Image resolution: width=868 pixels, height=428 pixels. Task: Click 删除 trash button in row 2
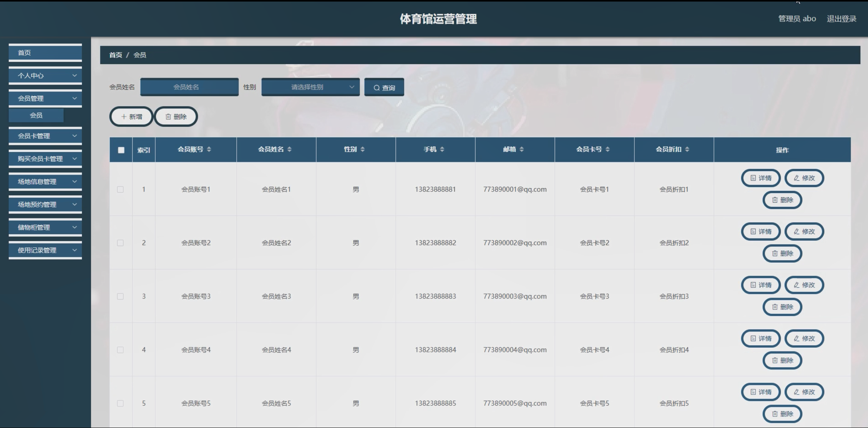pos(782,253)
